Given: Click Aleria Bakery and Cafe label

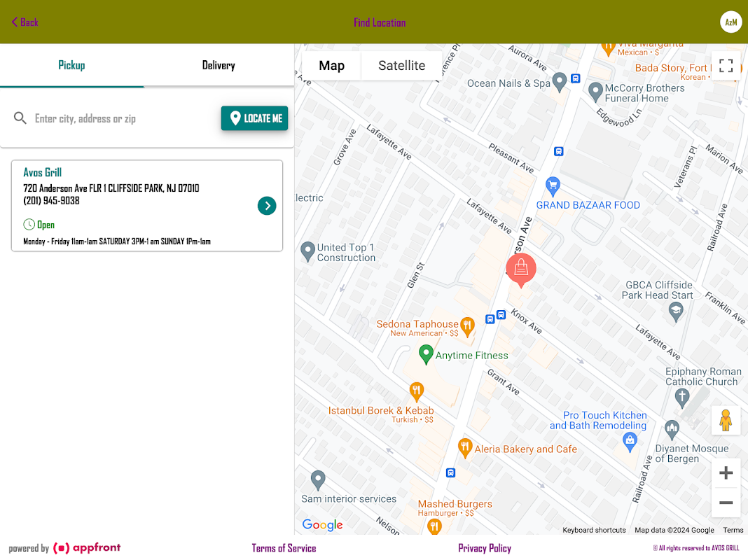Looking at the screenshot, I should (x=525, y=449).
